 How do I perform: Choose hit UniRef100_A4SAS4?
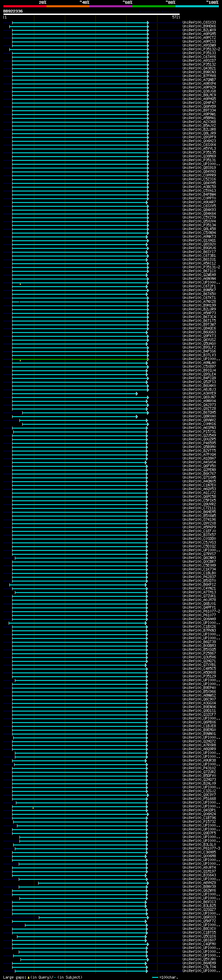click(199, 462)
